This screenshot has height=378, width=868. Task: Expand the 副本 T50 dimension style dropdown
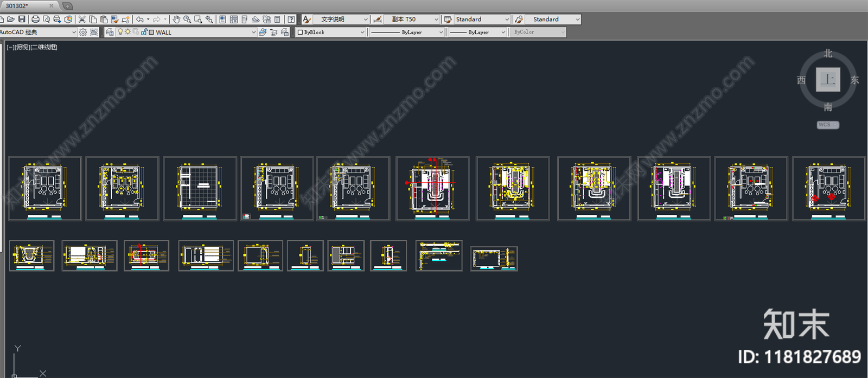point(436,19)
